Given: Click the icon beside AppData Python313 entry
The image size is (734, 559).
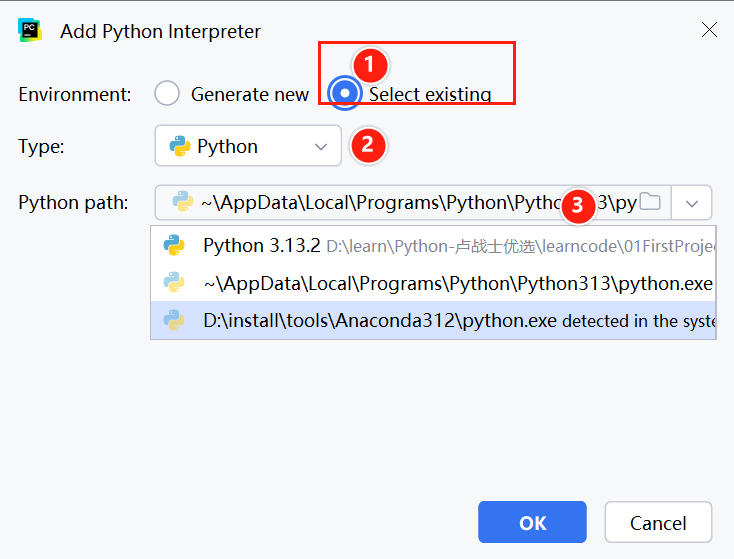Looking at the screenshot, I should point(174,283).
